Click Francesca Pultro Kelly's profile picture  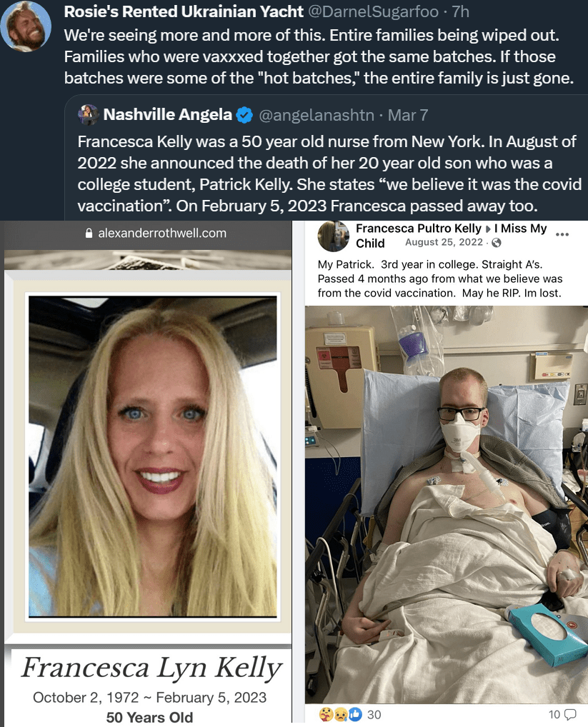334,236
